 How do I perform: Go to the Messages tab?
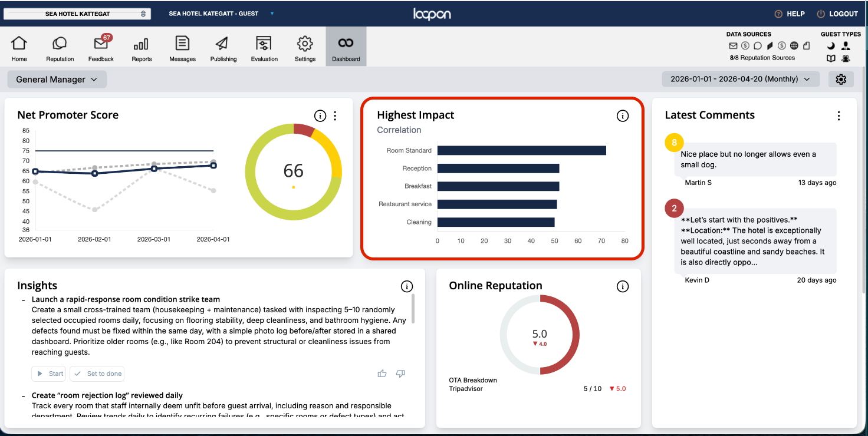pos(182,48)
